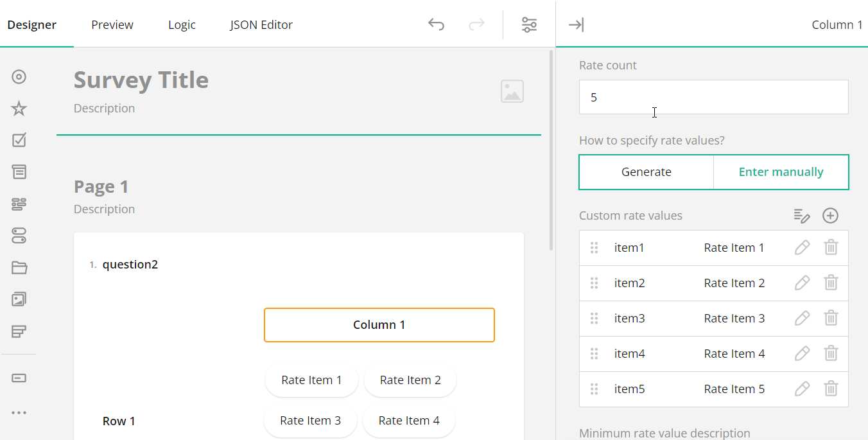
Task: Select the Generate rate values option
Action: (x=646, y=172)
